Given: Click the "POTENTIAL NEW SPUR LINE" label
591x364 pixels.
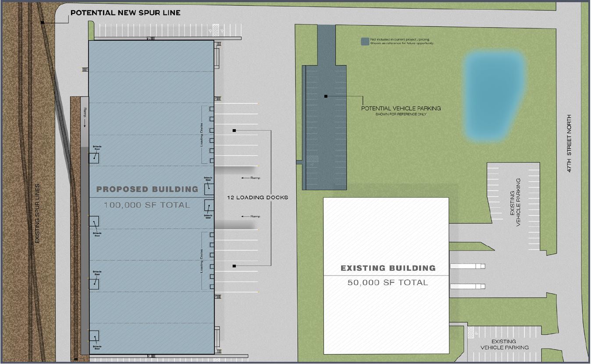Looking at the screenshot, I should click(125, 13).
